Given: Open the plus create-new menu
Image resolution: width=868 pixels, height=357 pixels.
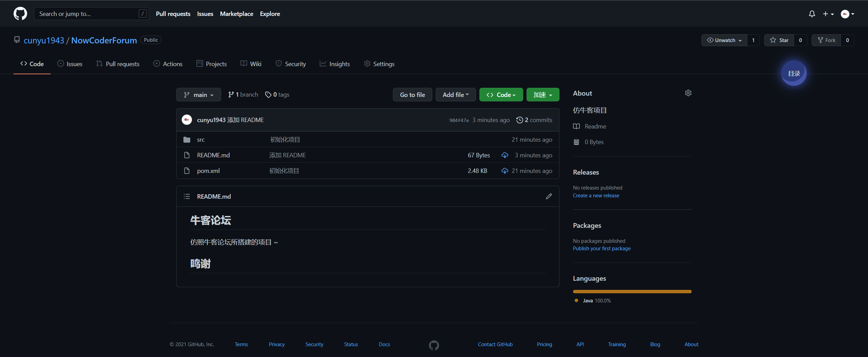Looking at the screenshot, I should 828,14.
